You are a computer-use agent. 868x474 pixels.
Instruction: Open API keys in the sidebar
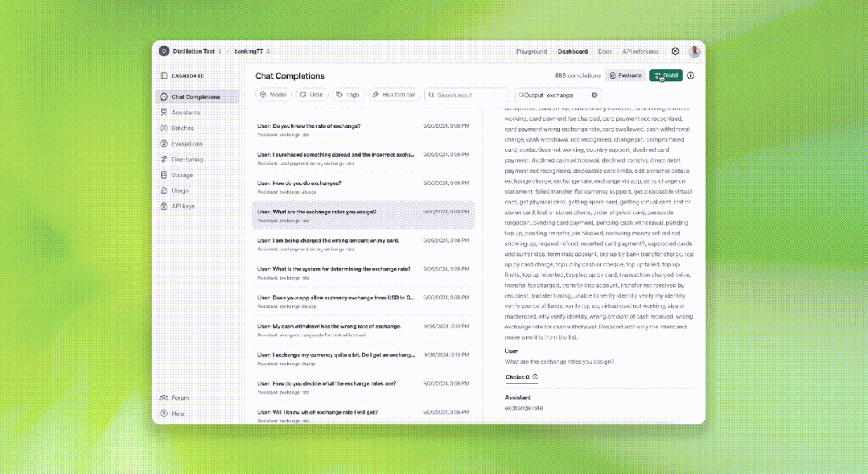(183, 206)
